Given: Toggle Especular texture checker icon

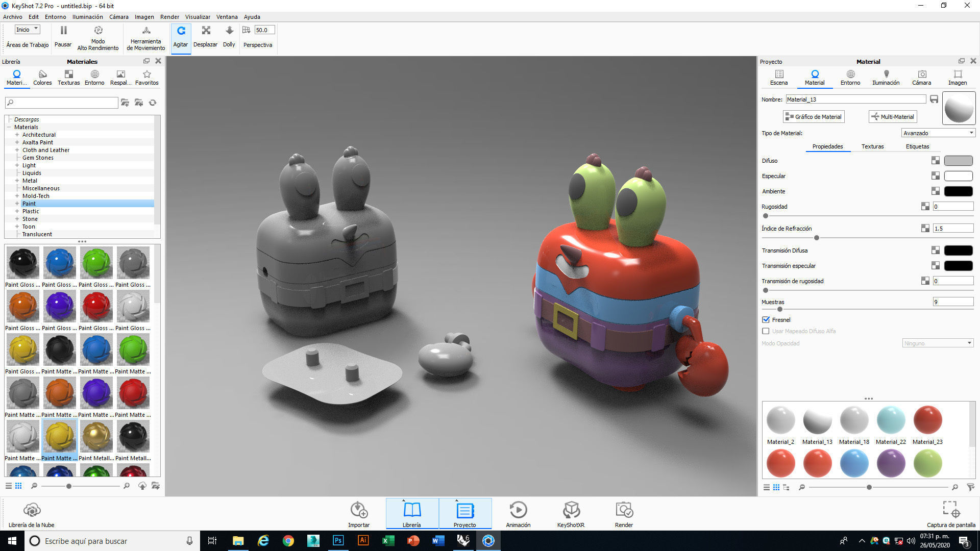Looking at the screenshot, I should pos(936,176).
